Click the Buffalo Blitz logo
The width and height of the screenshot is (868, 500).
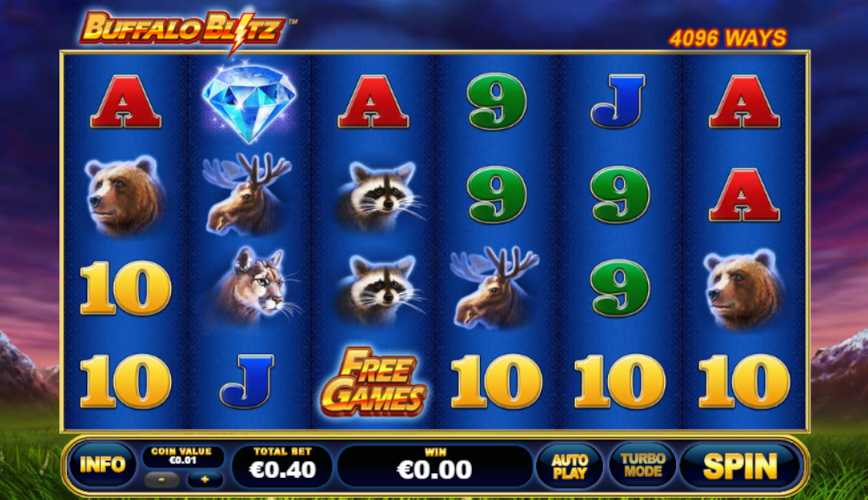point(184,29)
